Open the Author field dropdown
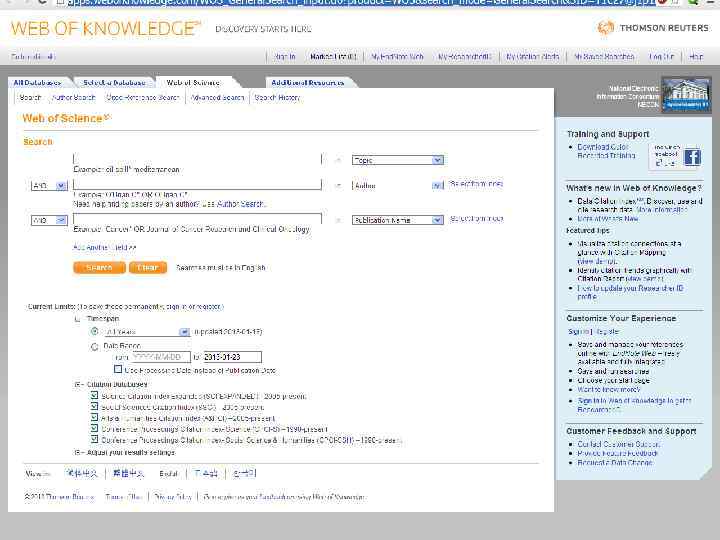720x540 pixels. click(x=398, y=186)
